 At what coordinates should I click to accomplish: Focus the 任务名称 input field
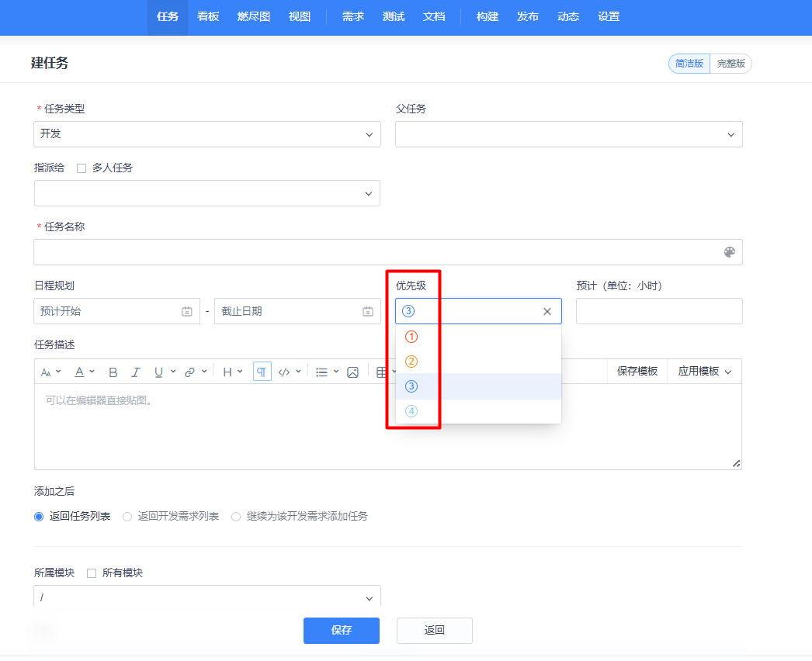click(388, 252)
